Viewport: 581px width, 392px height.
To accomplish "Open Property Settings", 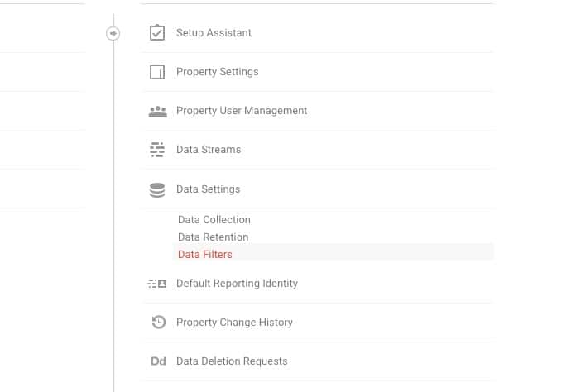I will click(x=217, y=72).
